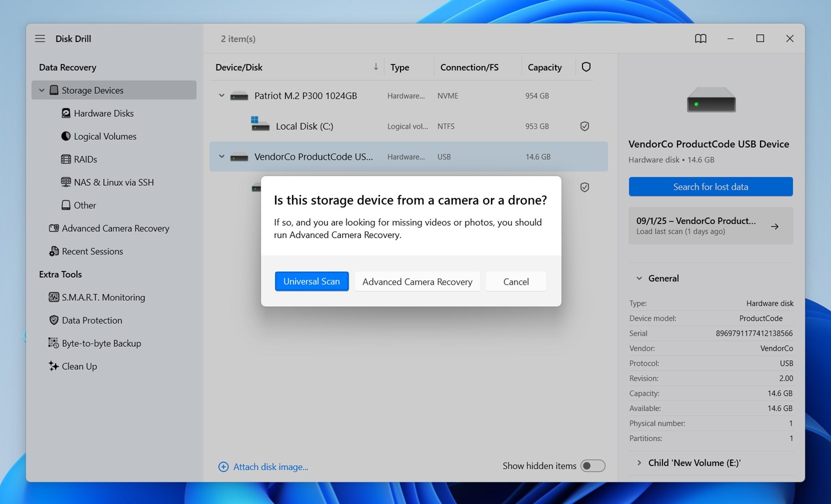Screen dimensions: 831x504
Task: Select Hardware Disks in the sidebar
Action: pos(104,113)
